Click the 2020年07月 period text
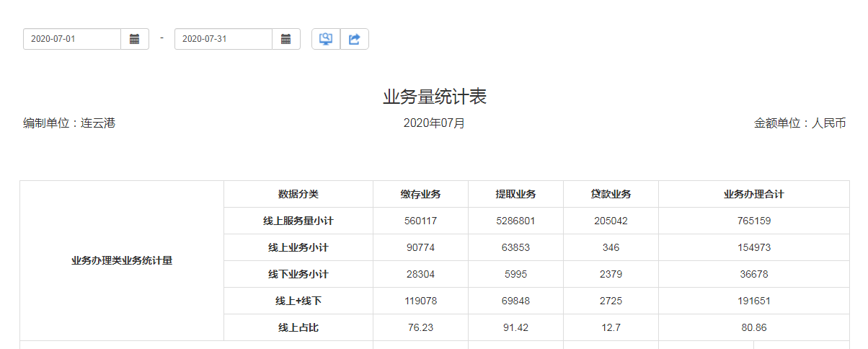Viewport: 868px width, 349px height. click(x=435, y=123)
